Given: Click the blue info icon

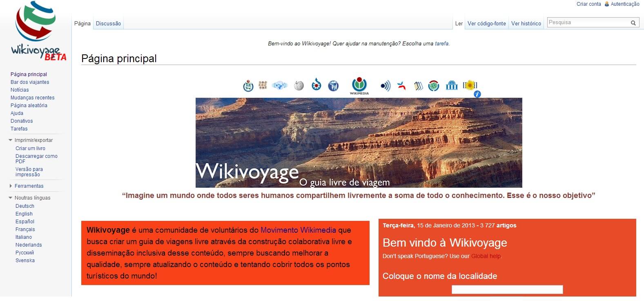Looking at the screenshot, I should tap(477, 94).
